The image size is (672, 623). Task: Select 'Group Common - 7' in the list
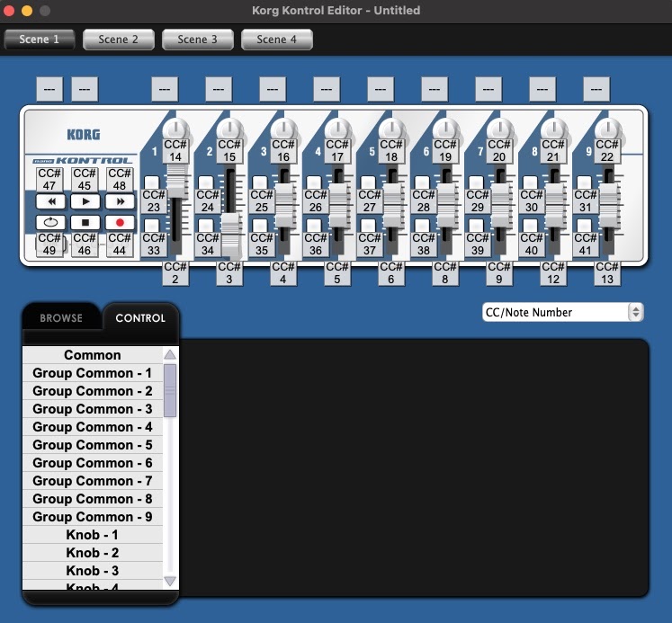pos(93,481)
